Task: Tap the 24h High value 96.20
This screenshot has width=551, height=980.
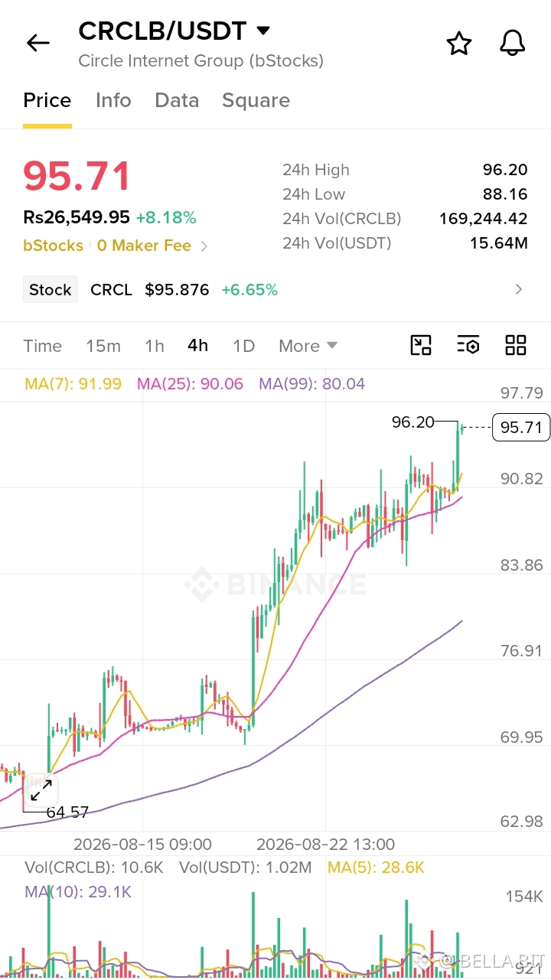Action: click(505, 170)
